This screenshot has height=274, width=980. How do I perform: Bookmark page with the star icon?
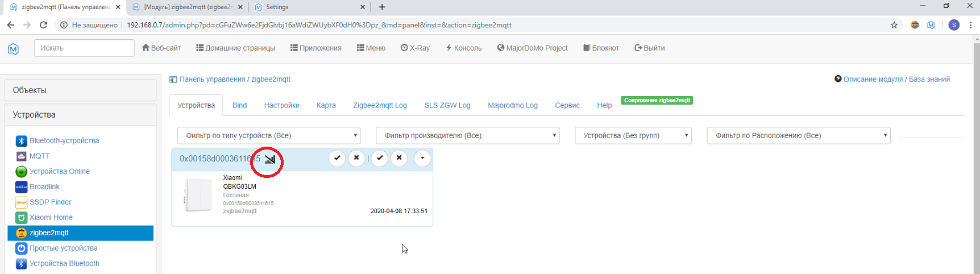[894, 25]
